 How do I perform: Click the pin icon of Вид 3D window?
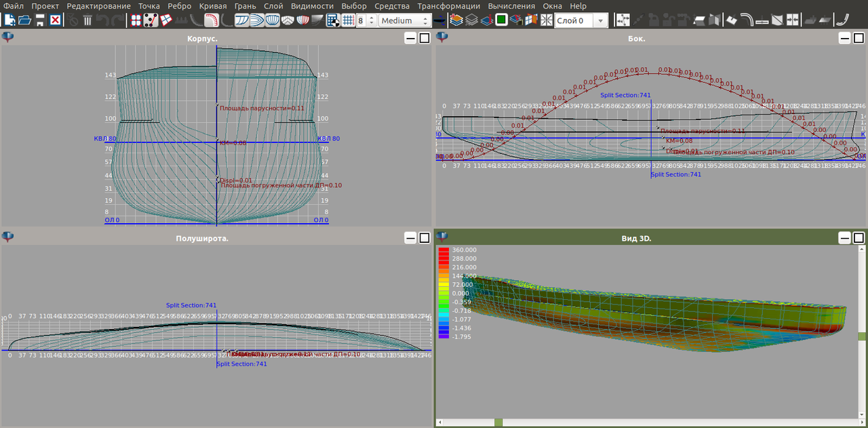click(x=442, y=237)
